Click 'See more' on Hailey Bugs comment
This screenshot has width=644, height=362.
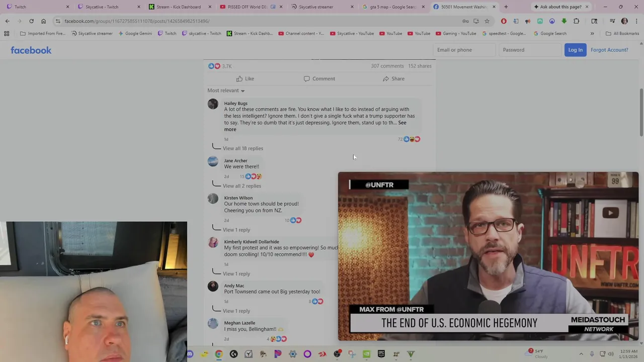tap(315, 126)
